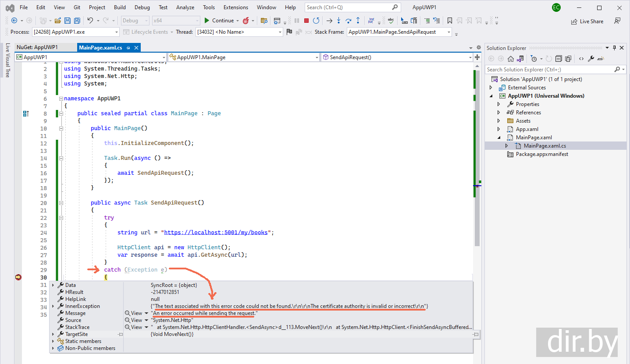Toggle bookmark icon in toolbar

[450, 21]
